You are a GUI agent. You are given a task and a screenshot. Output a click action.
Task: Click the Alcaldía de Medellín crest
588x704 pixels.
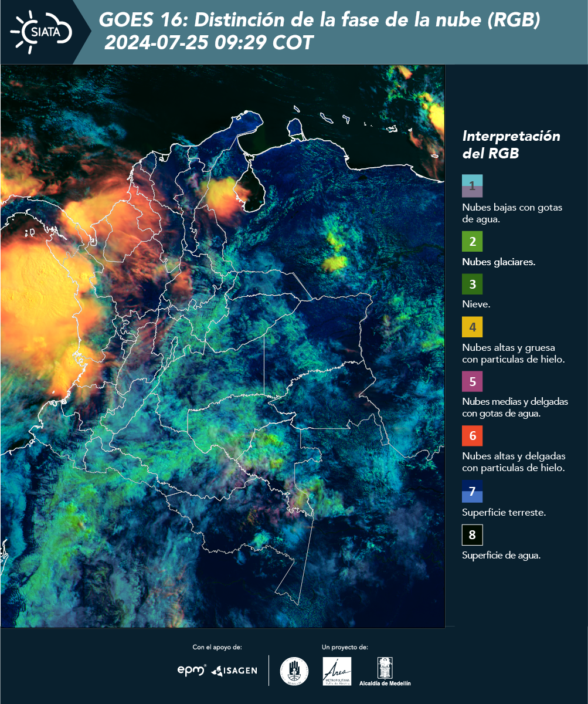point(385,672)
